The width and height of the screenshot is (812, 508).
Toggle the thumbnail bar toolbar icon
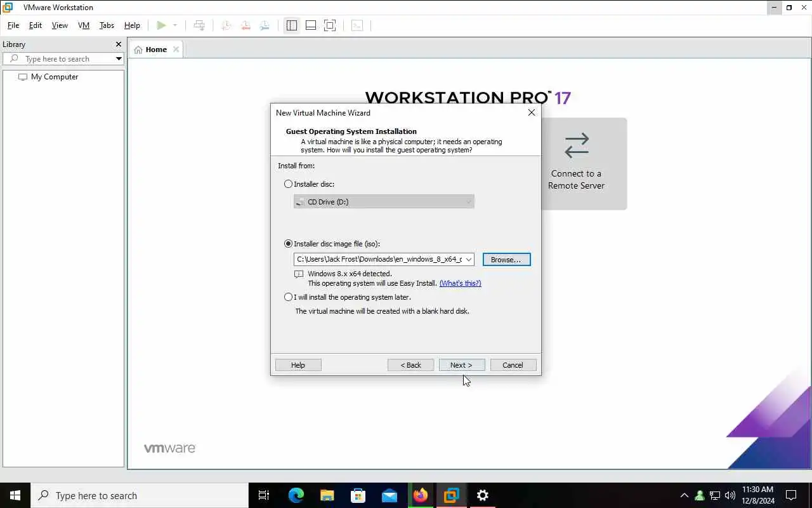click(311, 25)
